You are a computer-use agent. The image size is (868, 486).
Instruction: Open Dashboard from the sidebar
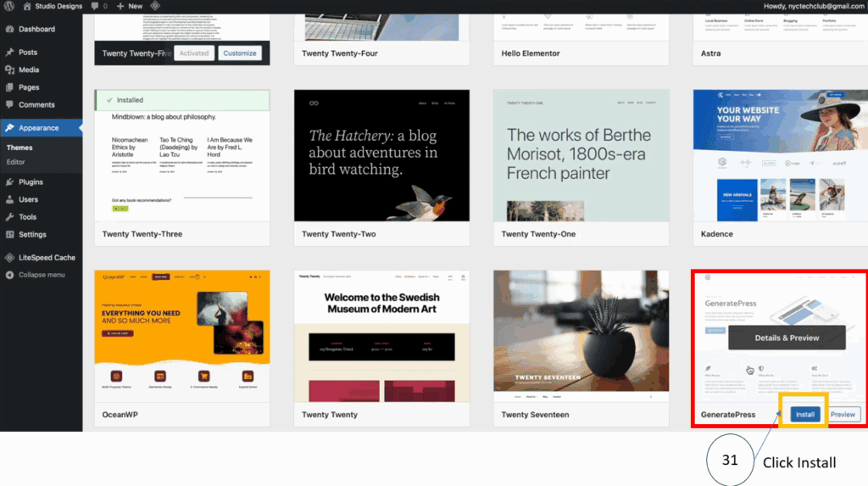(x=36, y=30)
